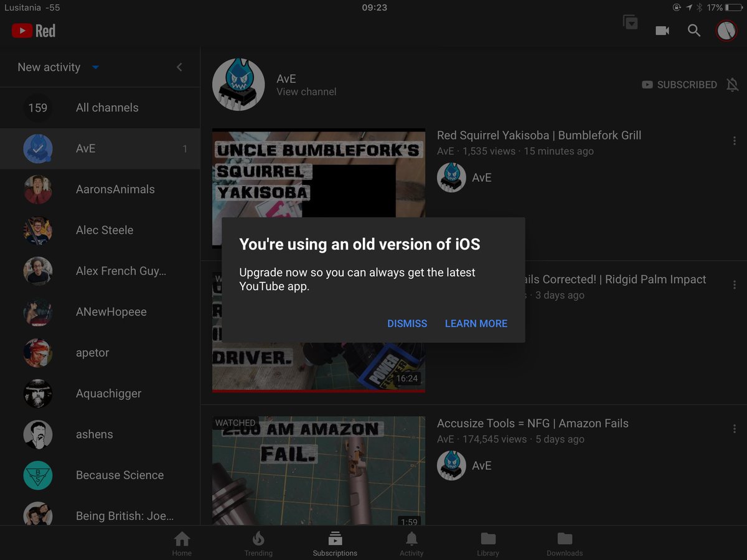Toggle the notification bell for AvE
747x560 pixels.
coord(733,85)
